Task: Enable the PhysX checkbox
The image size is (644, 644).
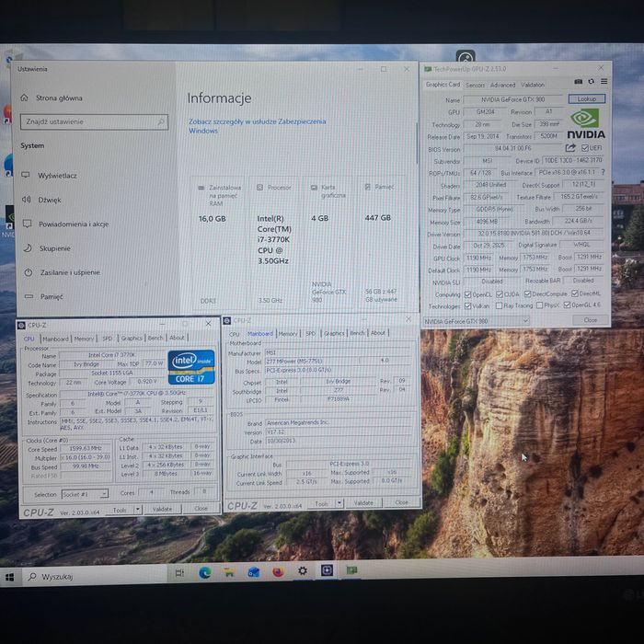Action: (540, 305)
